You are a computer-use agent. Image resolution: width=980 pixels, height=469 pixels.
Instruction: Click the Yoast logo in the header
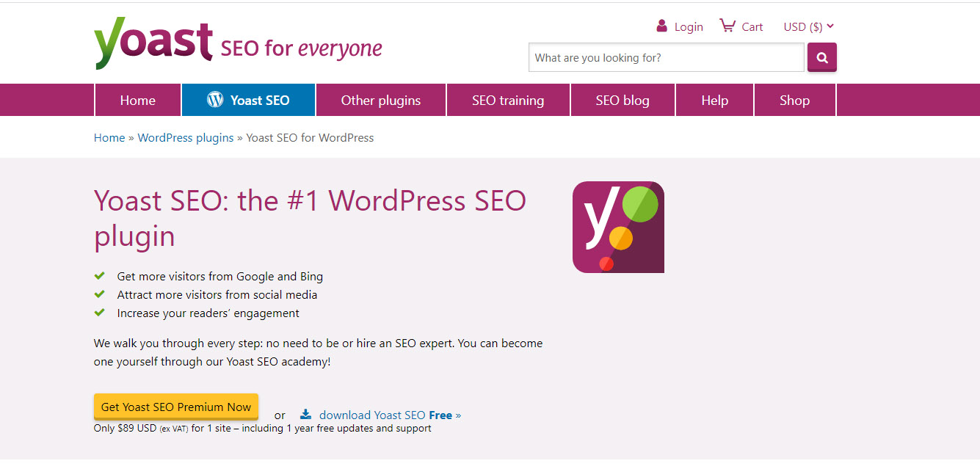(x=153, y=44)
